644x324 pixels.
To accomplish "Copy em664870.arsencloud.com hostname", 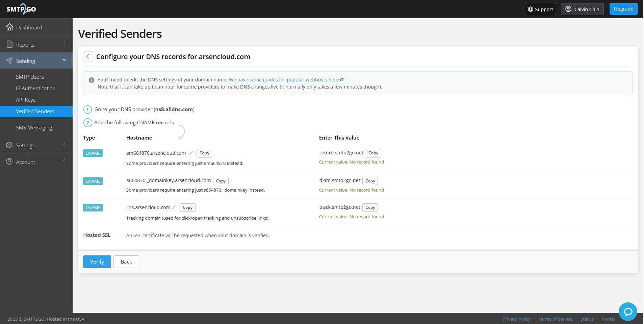I will coord(204,153).
